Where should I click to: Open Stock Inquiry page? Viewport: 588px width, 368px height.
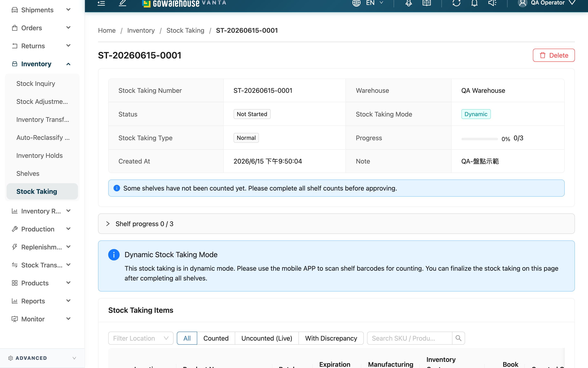click(x=36, y=83)
